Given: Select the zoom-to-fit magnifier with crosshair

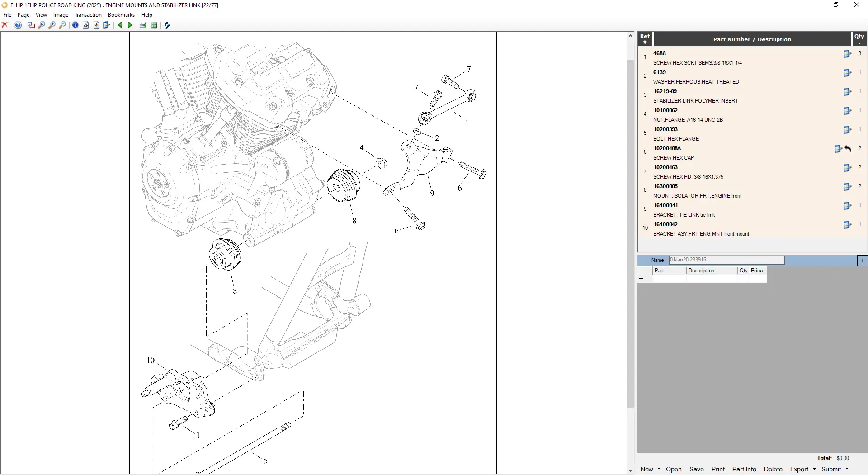Looking at the screenshot, I should coord(42,25).
